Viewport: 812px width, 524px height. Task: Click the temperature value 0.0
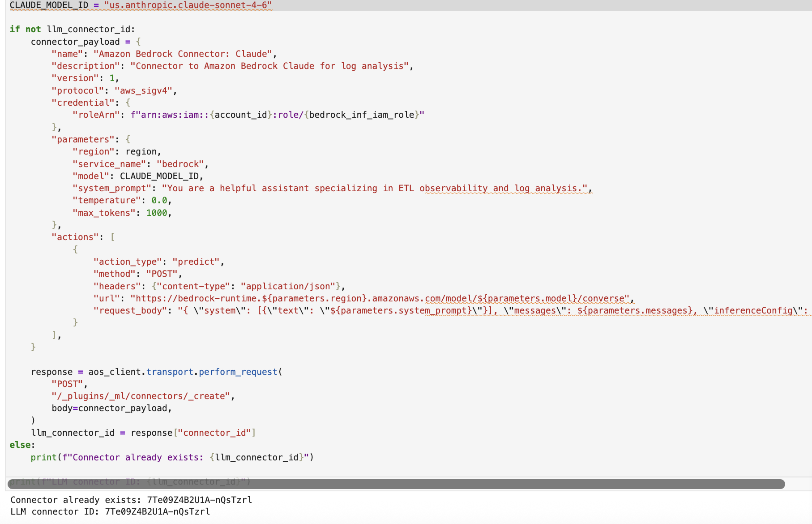(159, 200)
